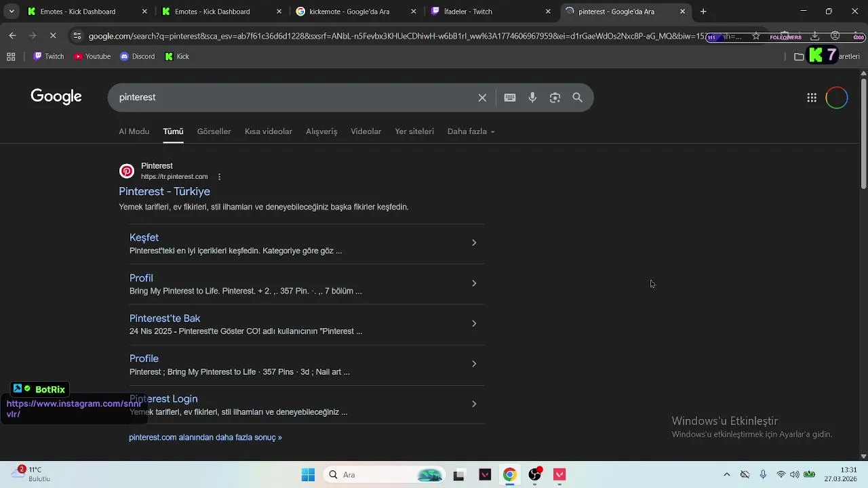Open OBS Studio from the taskbar

(535, 474)
